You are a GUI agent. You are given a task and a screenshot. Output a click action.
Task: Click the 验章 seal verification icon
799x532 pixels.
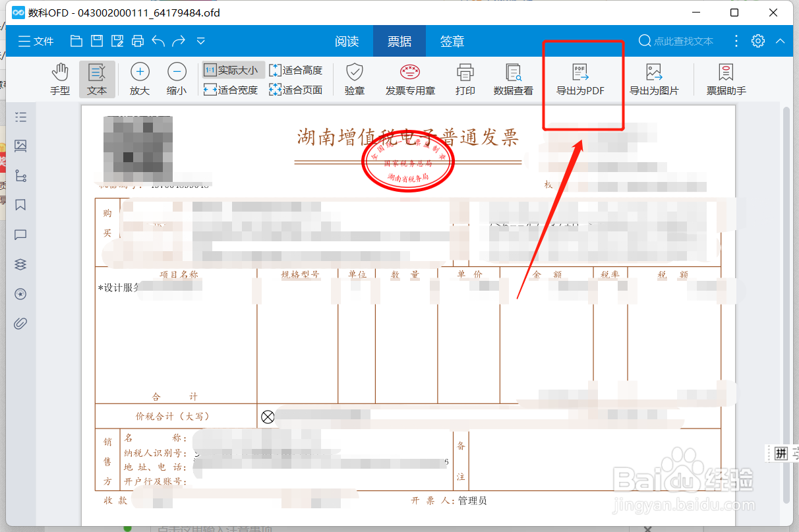tap(354, 78)
